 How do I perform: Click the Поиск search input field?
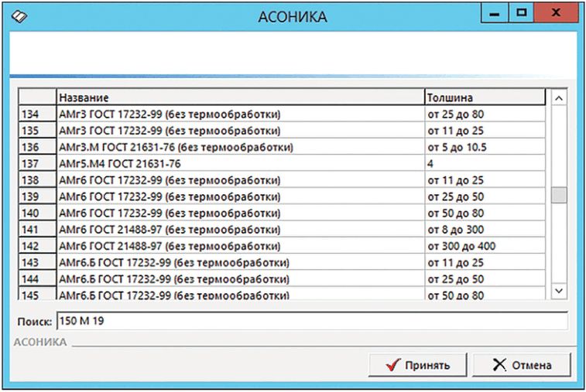pos(311,321)
